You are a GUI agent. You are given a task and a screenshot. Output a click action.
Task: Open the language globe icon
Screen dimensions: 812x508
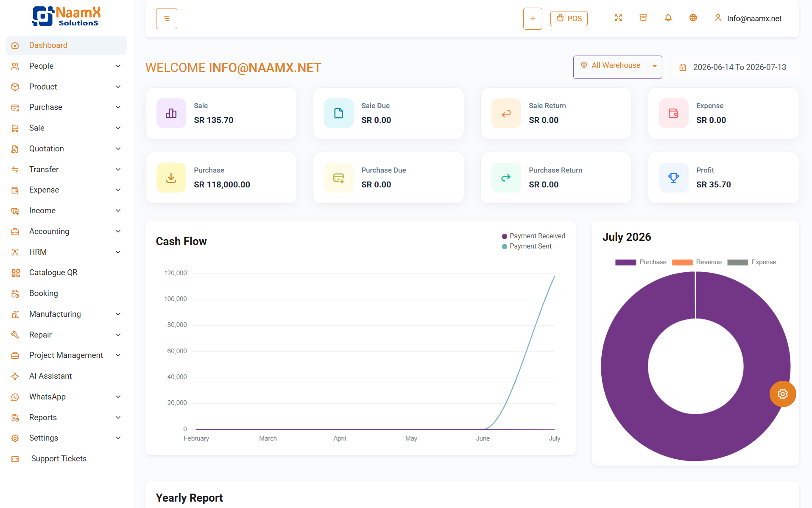click(x=693, y=18)
